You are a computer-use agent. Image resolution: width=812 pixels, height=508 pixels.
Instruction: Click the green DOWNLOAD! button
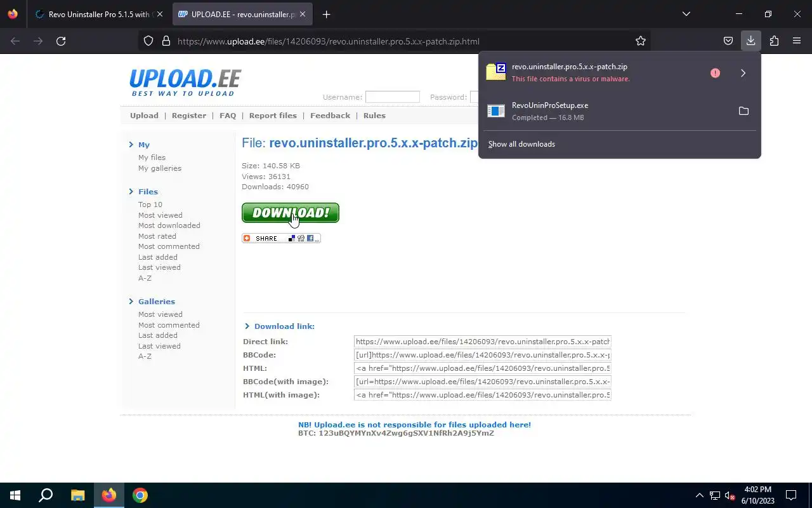click(x=291, y=213)
